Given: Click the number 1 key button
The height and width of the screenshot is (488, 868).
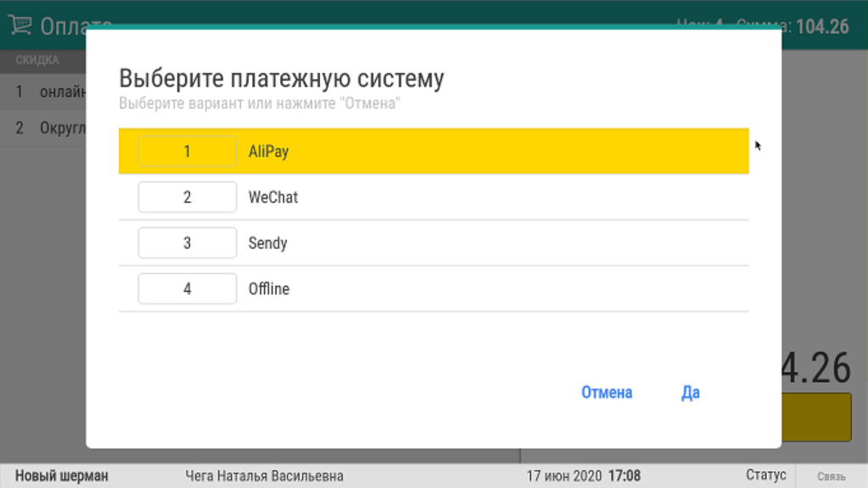Looking at the screenshot, I should [188, 151].
